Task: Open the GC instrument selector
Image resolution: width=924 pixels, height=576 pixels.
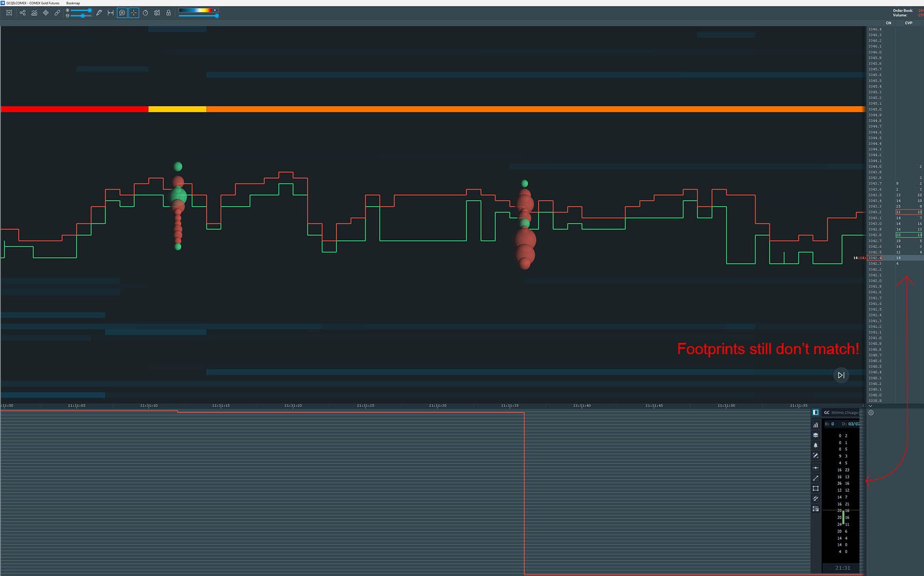Action: tap(827, 412)
